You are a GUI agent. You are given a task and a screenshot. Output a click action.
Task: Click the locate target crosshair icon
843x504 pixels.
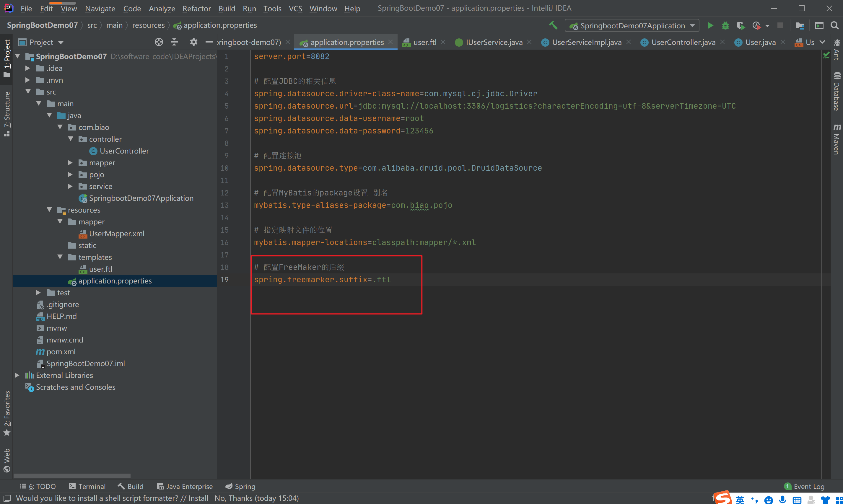tap(159, 42)
